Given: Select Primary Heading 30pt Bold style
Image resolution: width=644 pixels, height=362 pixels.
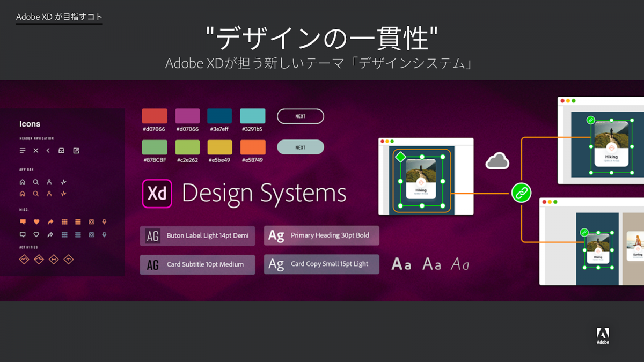Looking at the screenshot, I should pyautogui.click(x=321, y=235).
